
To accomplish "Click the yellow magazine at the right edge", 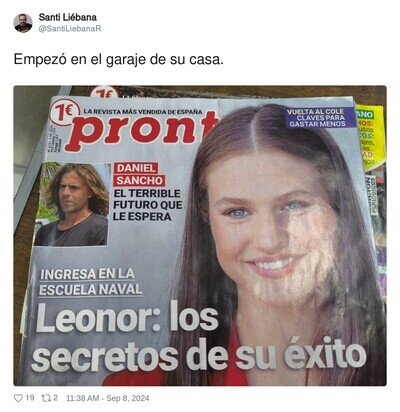I will tap(371, 138).
